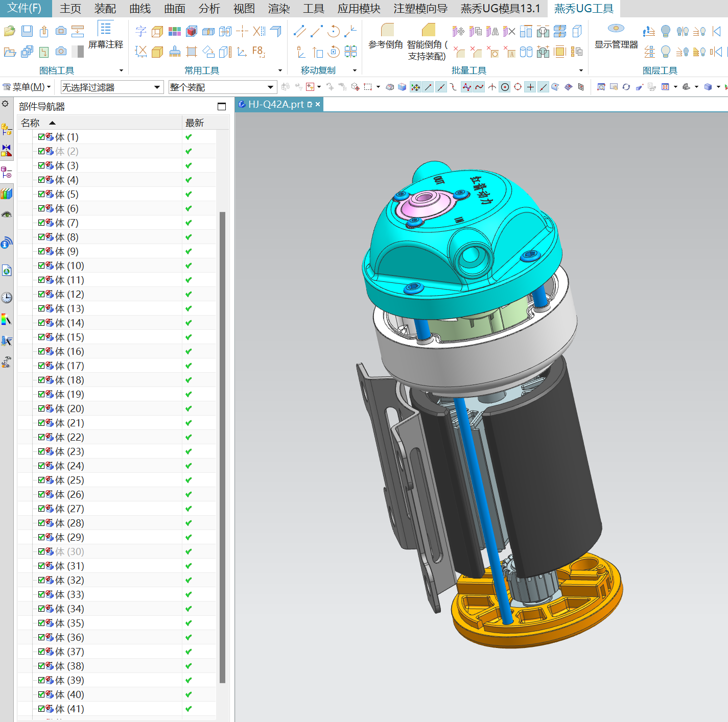Open the books reuse library sidebar icon
The image size is (728, 722).
(x=7, y=194)
